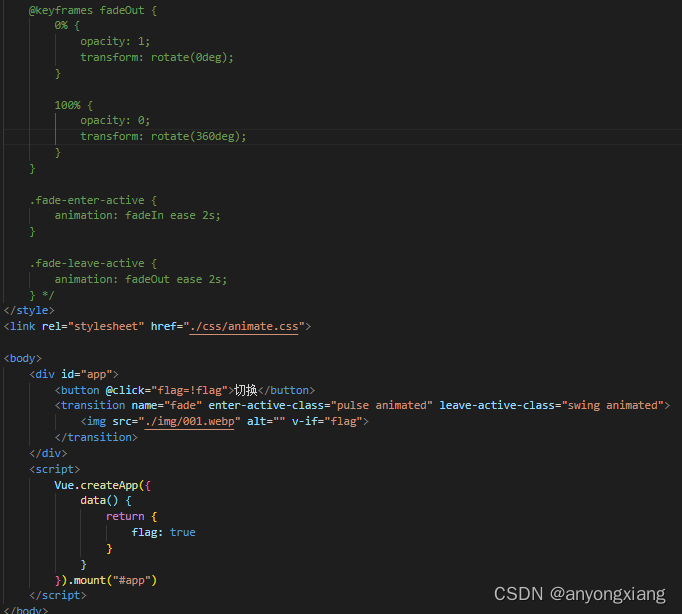Click the opening '<script>' tag
Screen dimensions: 682x614
pyautogui.click(x=54, y=469)
